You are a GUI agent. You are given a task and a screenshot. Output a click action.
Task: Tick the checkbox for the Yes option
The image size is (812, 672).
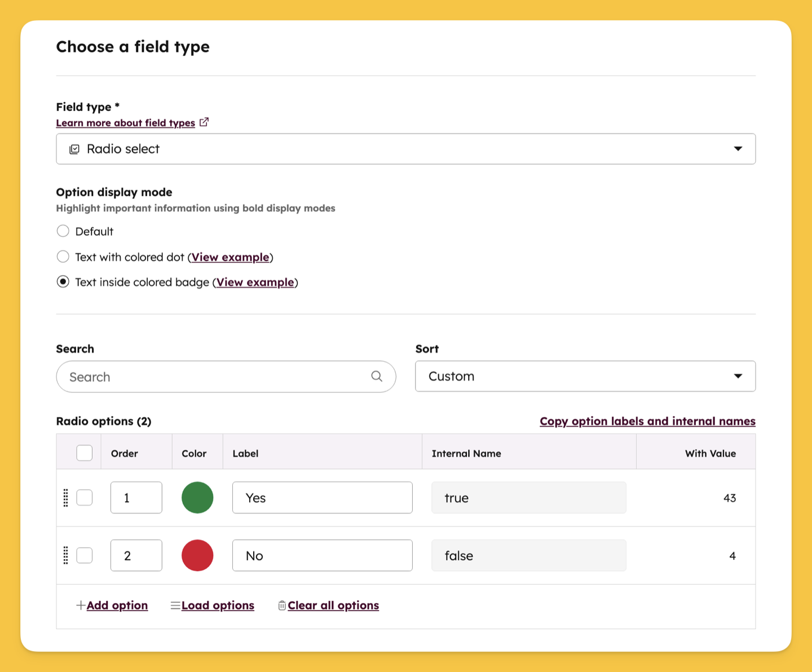(85, 498)
